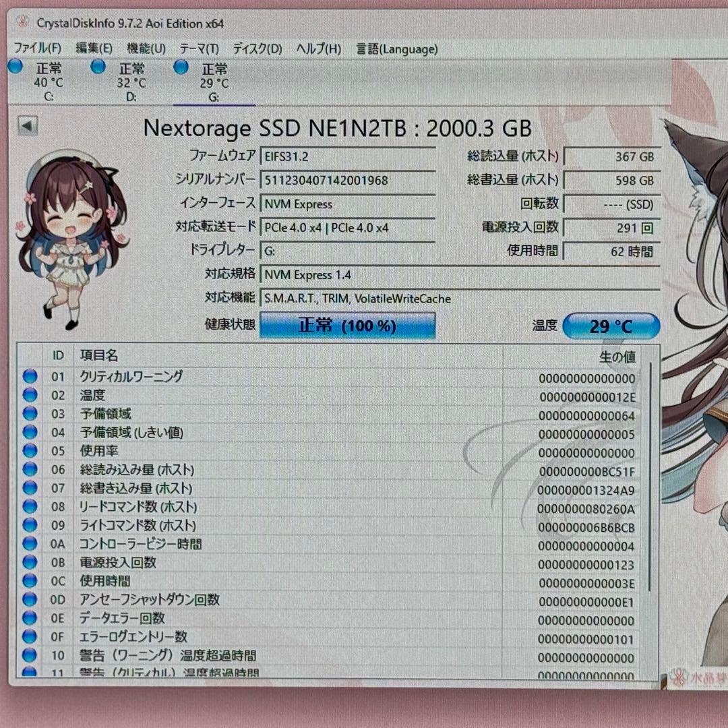Screen dimensions: 728x728
Task: Click the blue status icon for 温度 row
Action: (x=30, y=394)
